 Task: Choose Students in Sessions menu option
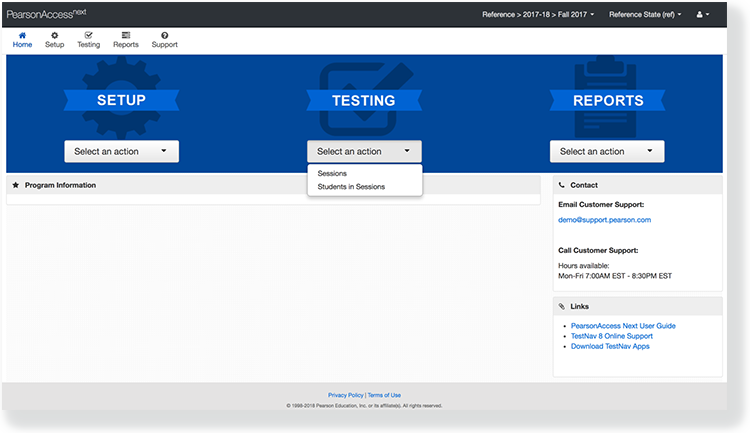click(x=351, y=187)
